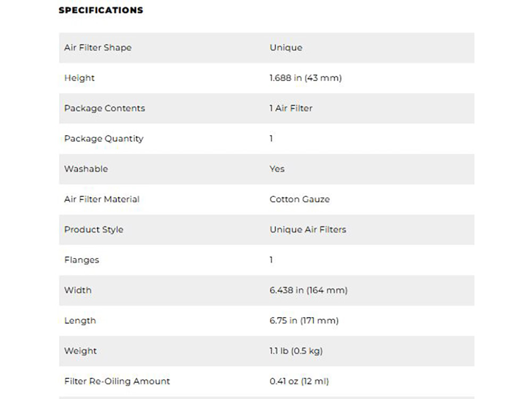Image resolution: width=532 pixels, height=399 pixels.
Task: Click the Air Filter Material label
Action: pos(102,199)
